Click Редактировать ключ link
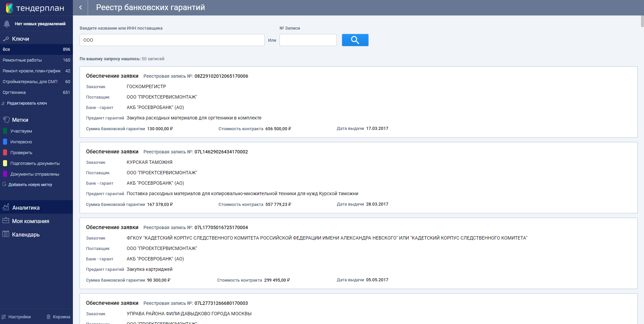 (27, 103)
